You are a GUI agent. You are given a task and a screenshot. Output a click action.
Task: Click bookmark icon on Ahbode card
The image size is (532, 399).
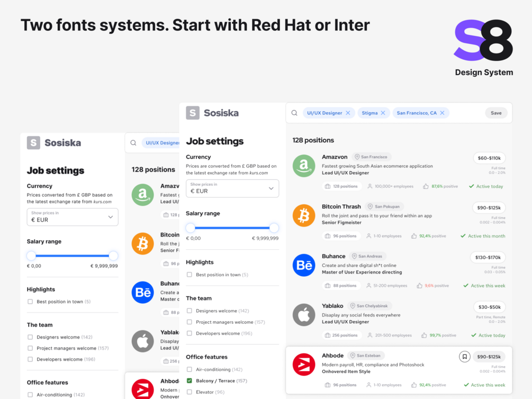[x=464, y=357]
